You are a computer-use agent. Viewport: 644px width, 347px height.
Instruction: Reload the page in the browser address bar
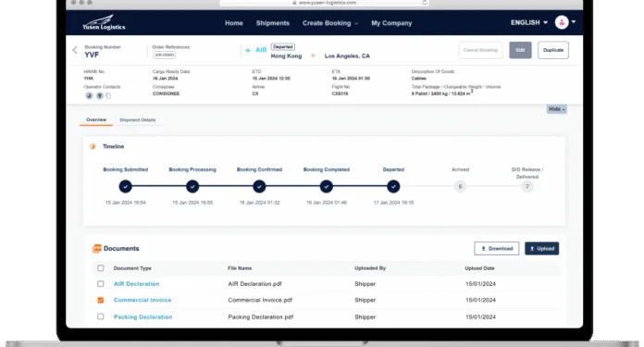point(425,3)
